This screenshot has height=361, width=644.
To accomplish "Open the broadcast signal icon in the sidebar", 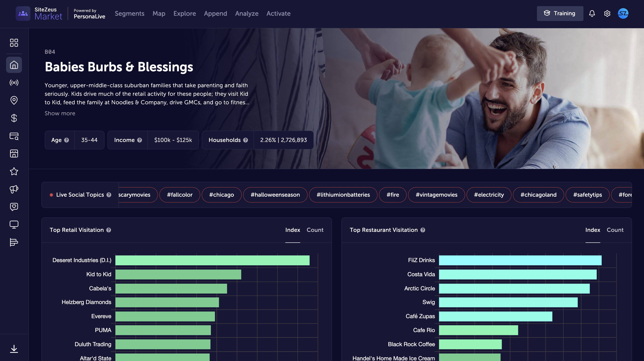I will [x=14, y=83].
